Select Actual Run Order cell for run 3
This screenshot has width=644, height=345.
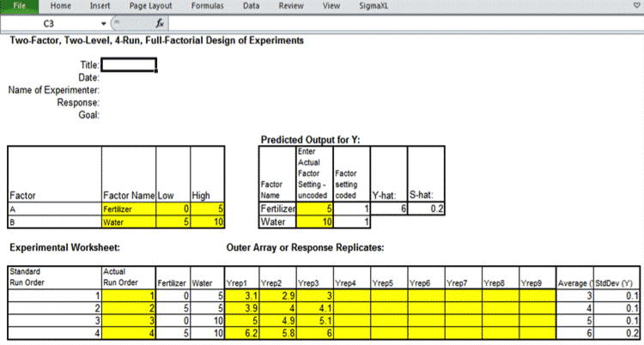pyautogui.click(x=129, y=321)
